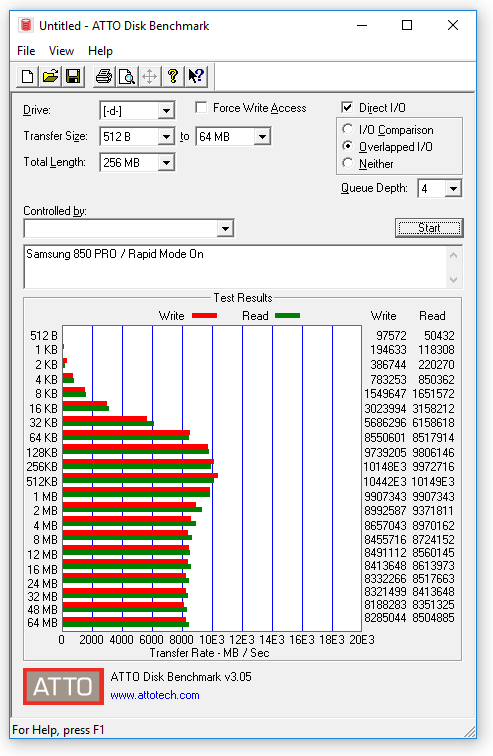Viewport: 493px width, 756px height.
Task: Open the www.attotech.com link
Action: pyautogui.click(x=155, y=695)
